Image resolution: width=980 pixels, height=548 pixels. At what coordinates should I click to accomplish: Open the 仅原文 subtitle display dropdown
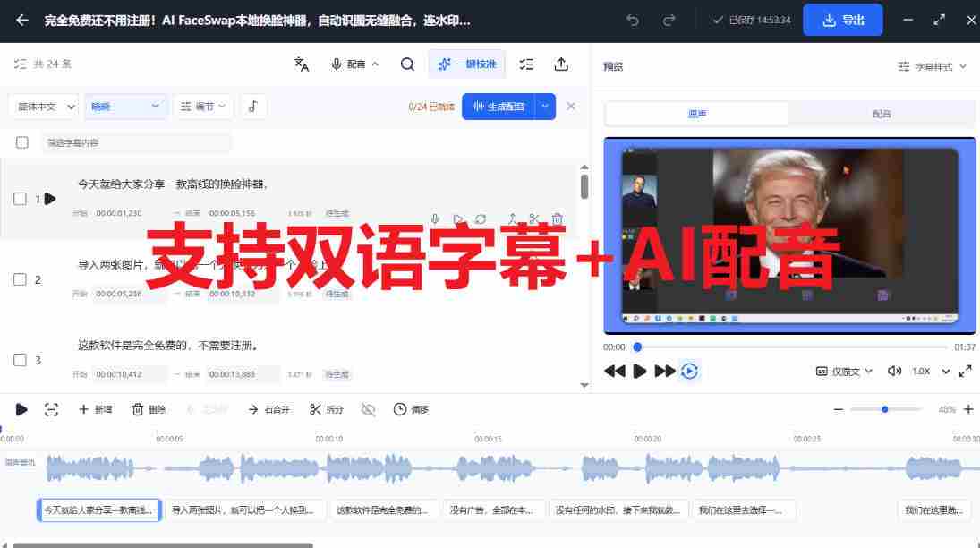pos(844,372)
